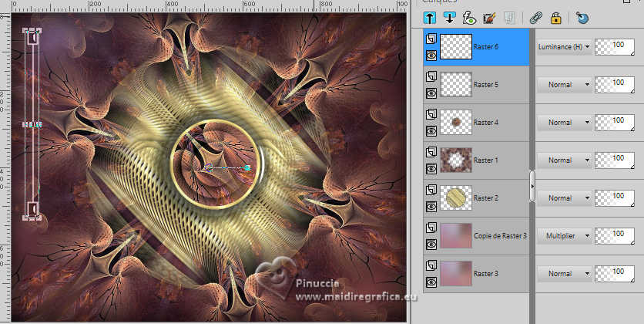This screenshot has height=324, width=644.
Task: Click the opacity 100 slider of Raster 5
Action: (x=615, y=85)
